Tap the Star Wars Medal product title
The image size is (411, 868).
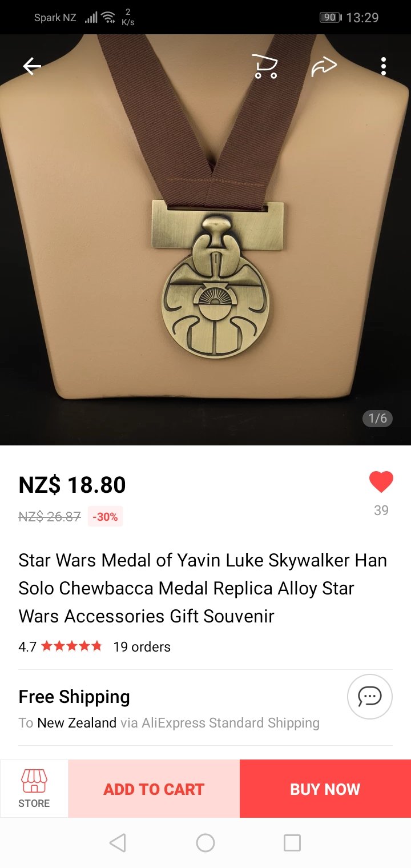point(203,588)
